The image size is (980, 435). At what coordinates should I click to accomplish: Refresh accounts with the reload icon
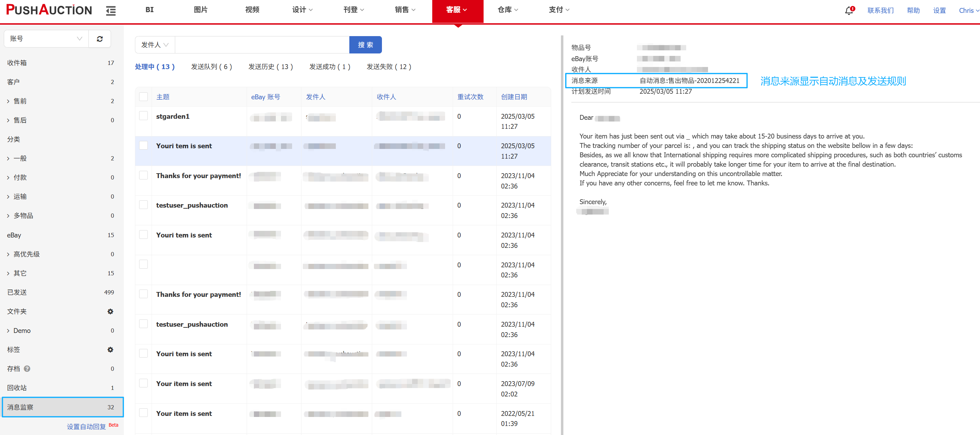pos(100,39)
